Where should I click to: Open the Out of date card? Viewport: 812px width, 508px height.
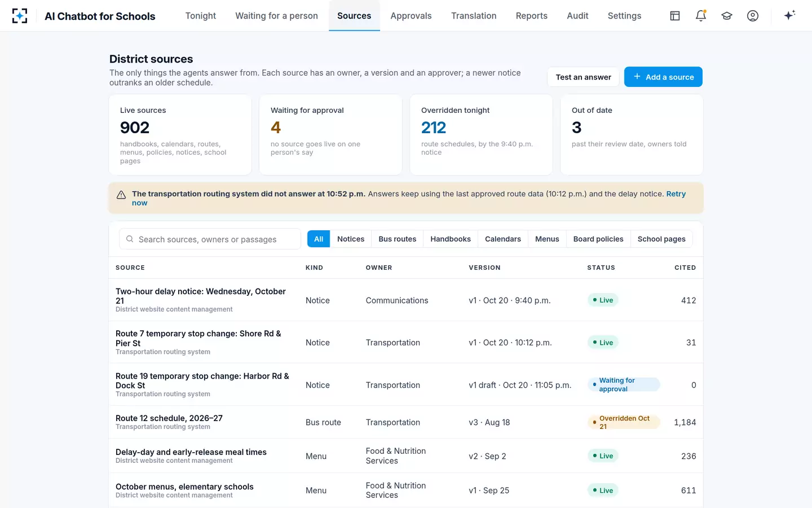click(632, 135)
